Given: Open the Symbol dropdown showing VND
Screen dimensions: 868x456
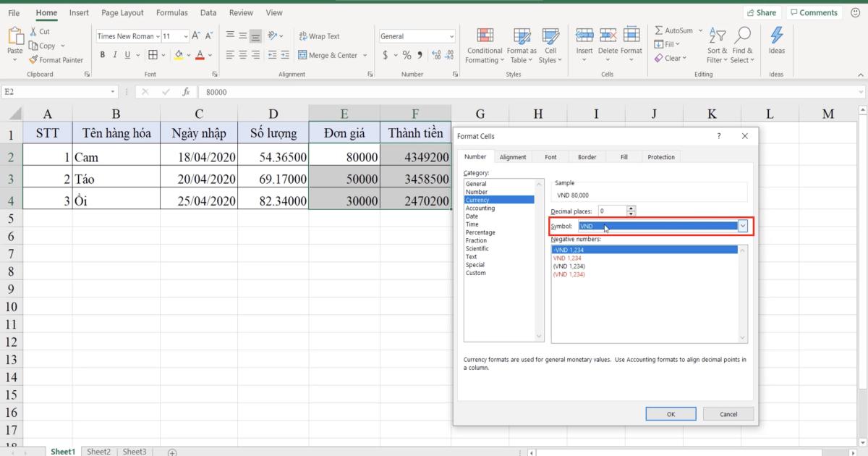Looking at the screenshot, I should pos(743,226).
